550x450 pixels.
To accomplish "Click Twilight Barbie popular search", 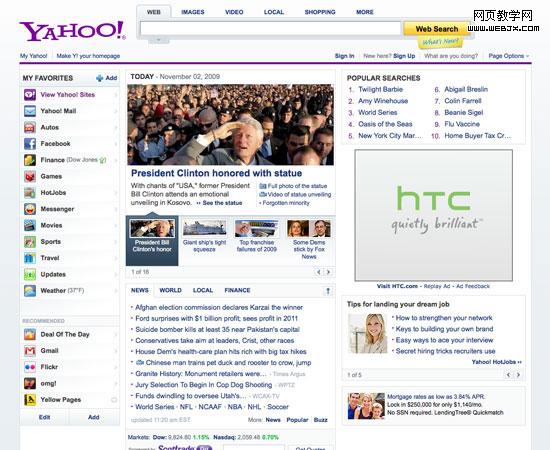I will click(381, 89).
